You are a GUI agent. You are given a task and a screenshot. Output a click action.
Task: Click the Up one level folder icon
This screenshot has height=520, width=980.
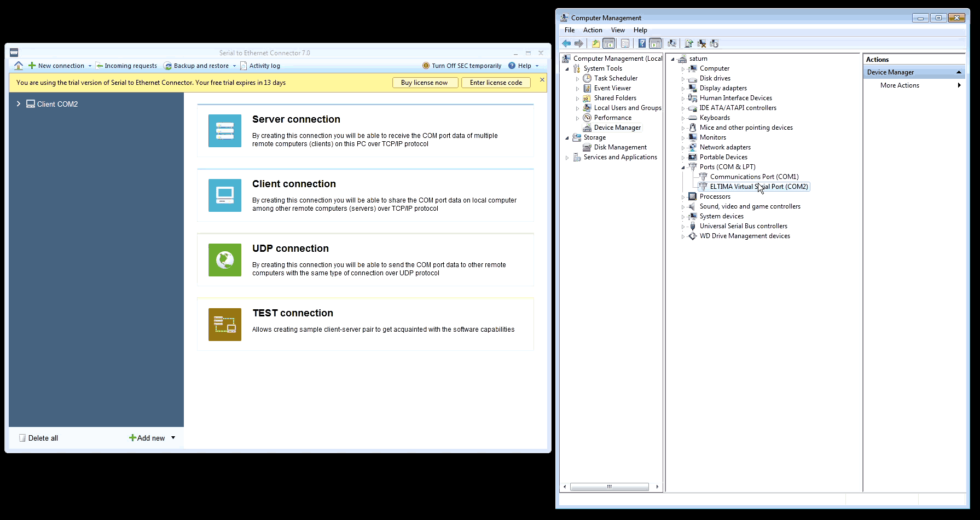click(x=596, y=44)
